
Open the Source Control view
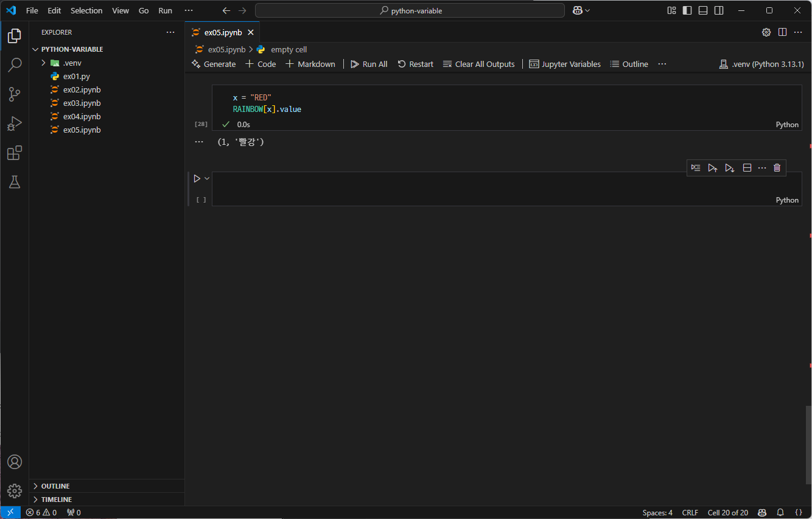pos(15,94)
